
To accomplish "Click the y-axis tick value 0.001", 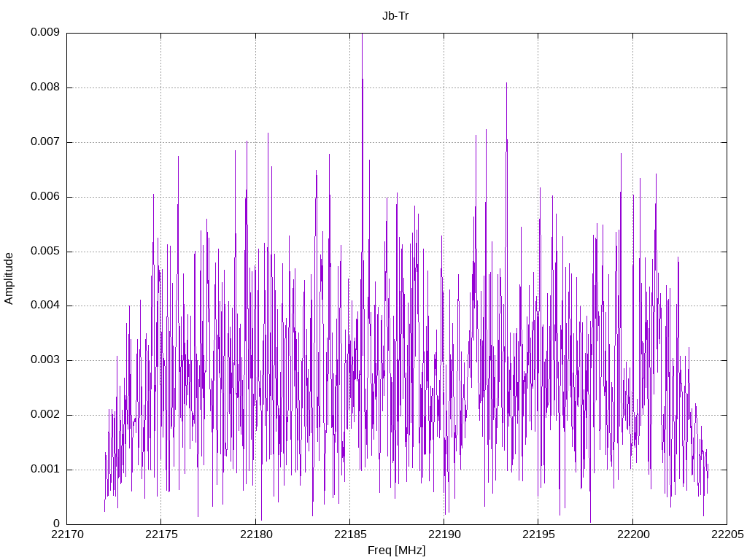I will tap(44, 469).
